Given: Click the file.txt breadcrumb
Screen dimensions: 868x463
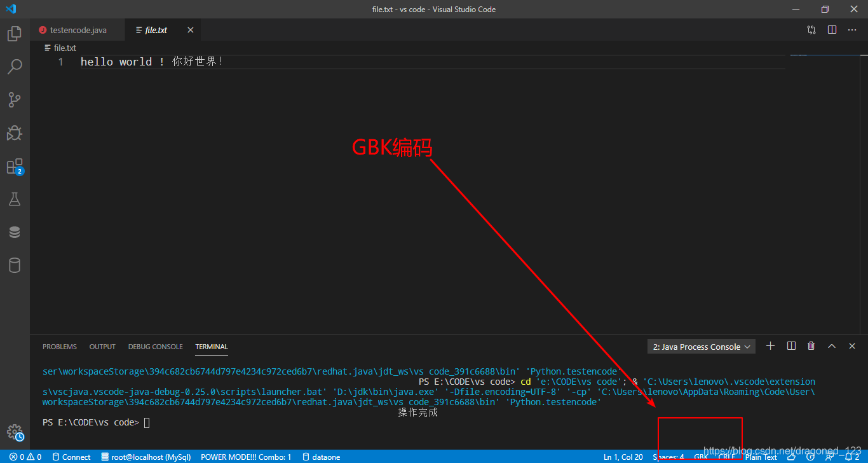Looking at the screenshot, I should (60, 48).
